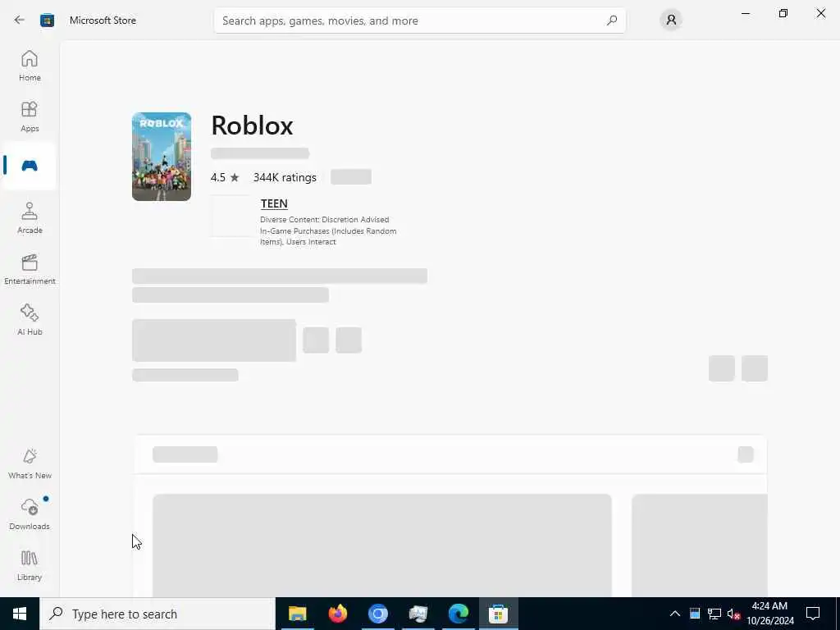Image resolution: width=840 pixels, height=630 pixels.
Task: Click the 4.5 star rating
Action: click(225, 177)
